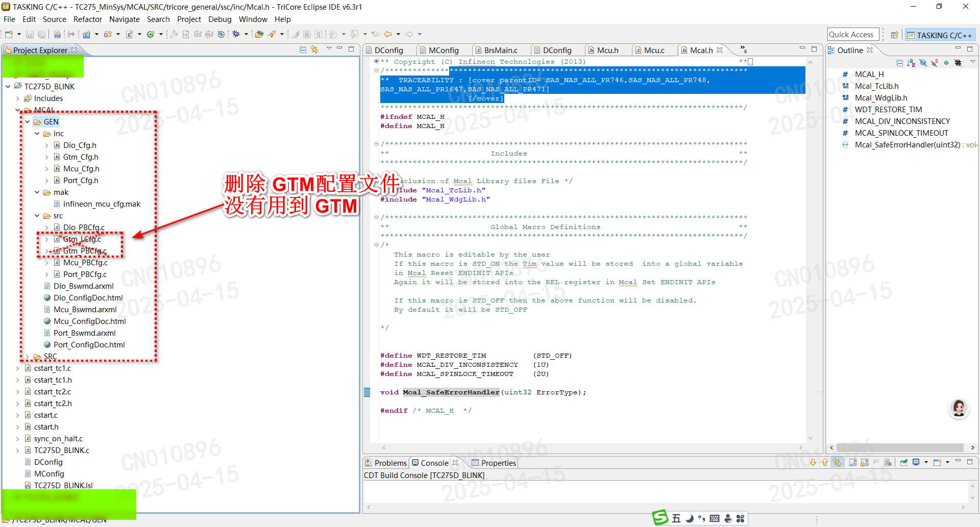Toggle Pin Console icon
Screen dimensions: 980x527
[x=904, y=462]
